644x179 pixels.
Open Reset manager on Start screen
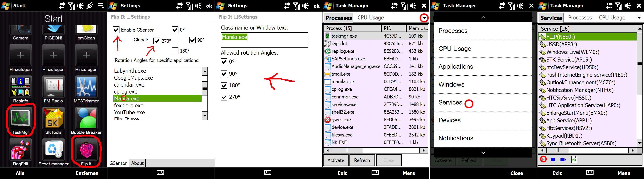[53, 149]
